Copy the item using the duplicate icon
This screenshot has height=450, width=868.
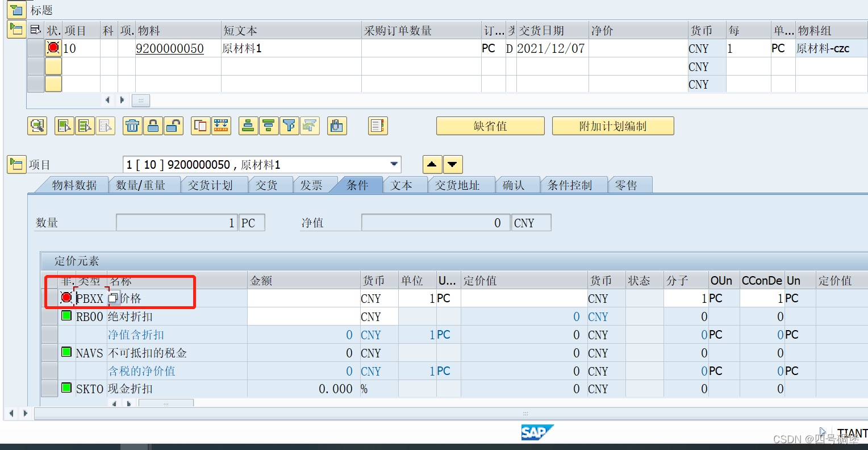click(x=200, y=126)
